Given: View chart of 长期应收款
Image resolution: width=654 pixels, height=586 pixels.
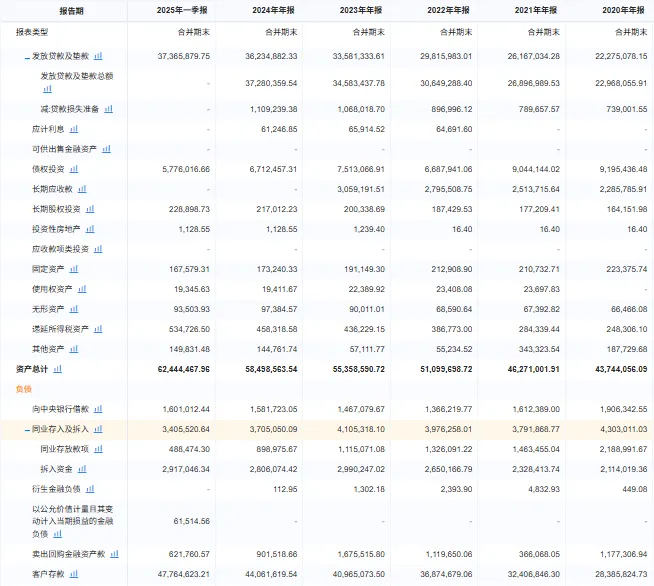Looking at the screenshot, I should [82, 189].
